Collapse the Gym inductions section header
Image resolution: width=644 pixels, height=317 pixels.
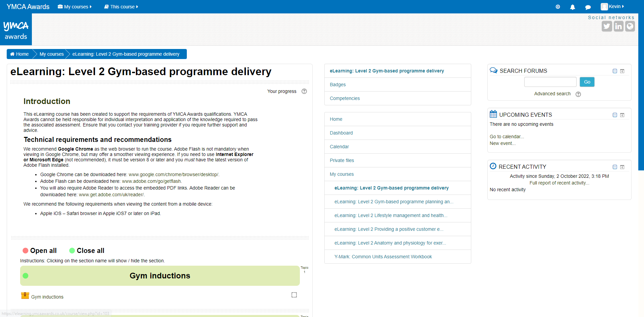point(160,276)
